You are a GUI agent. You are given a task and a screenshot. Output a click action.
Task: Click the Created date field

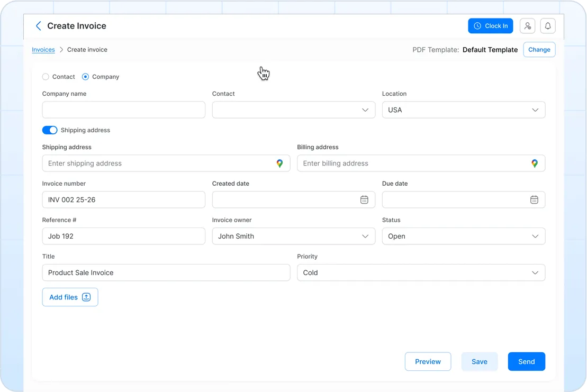coord(293,200)
